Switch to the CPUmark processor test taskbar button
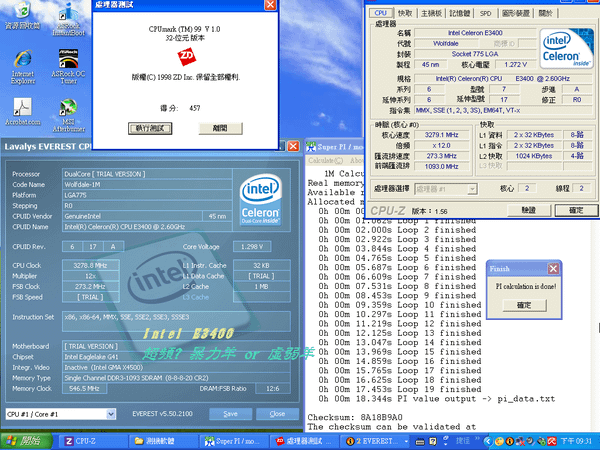 pos(306,441)
